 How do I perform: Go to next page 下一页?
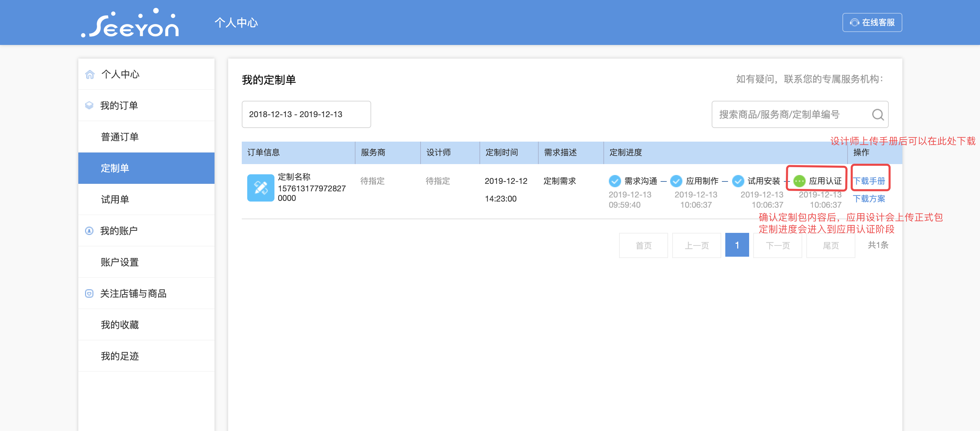pos(778,245)
